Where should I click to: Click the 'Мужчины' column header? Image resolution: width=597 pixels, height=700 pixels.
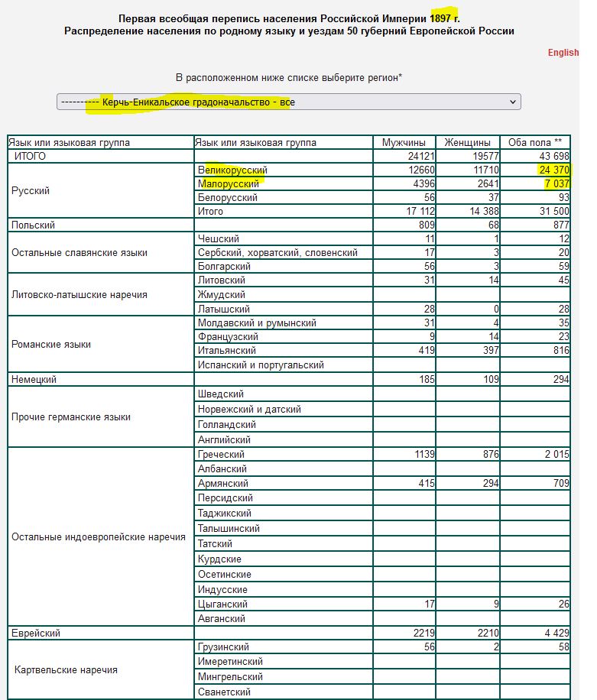(404, 142)
